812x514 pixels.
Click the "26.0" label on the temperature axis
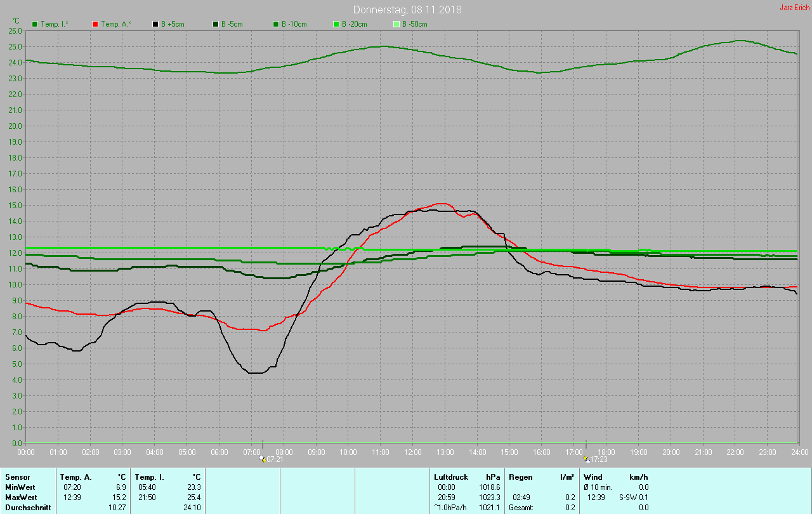(x=16, y=30)
